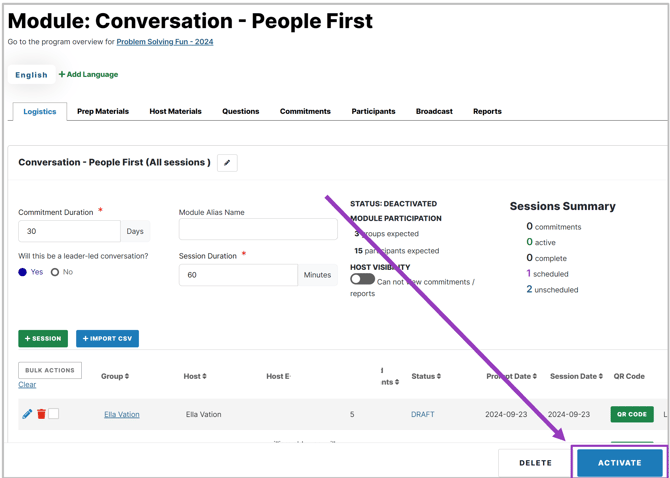670x478 pixels.
Task: Select the Yes leader-led radio button
Action: [x=23, y=272]
